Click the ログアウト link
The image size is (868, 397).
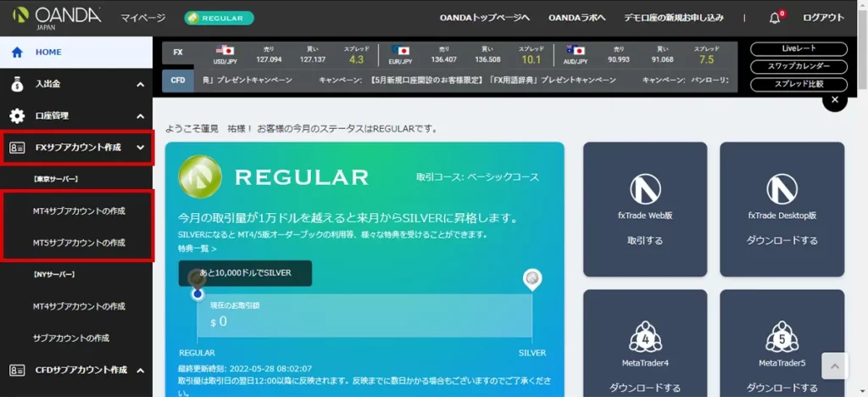click(823, 18)
